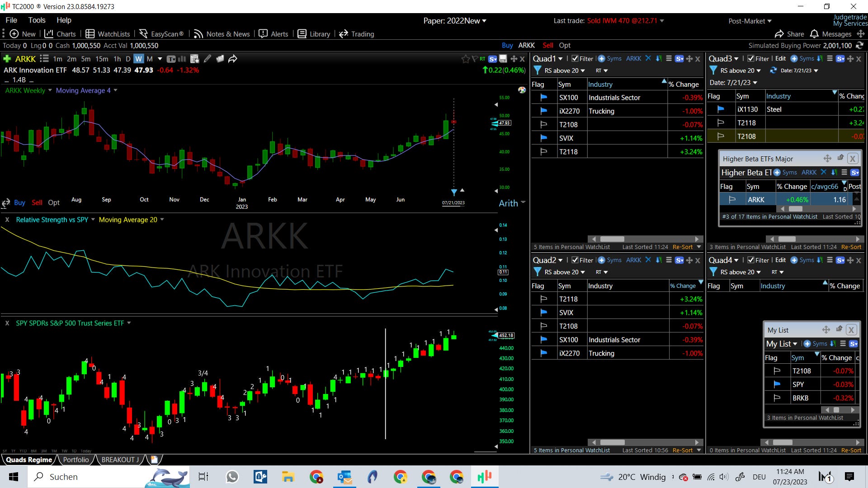Click the favorite star icon on chart
868x488 pixels.
coord(465,59)
